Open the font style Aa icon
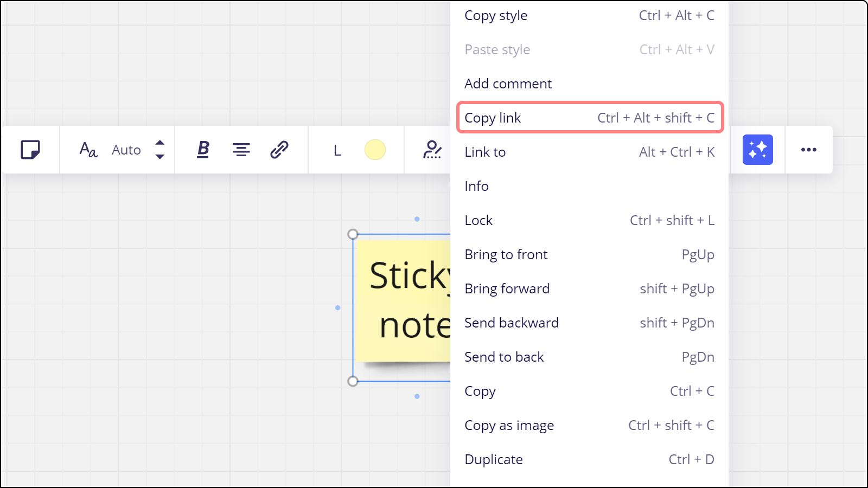 [x=88, y=150]
